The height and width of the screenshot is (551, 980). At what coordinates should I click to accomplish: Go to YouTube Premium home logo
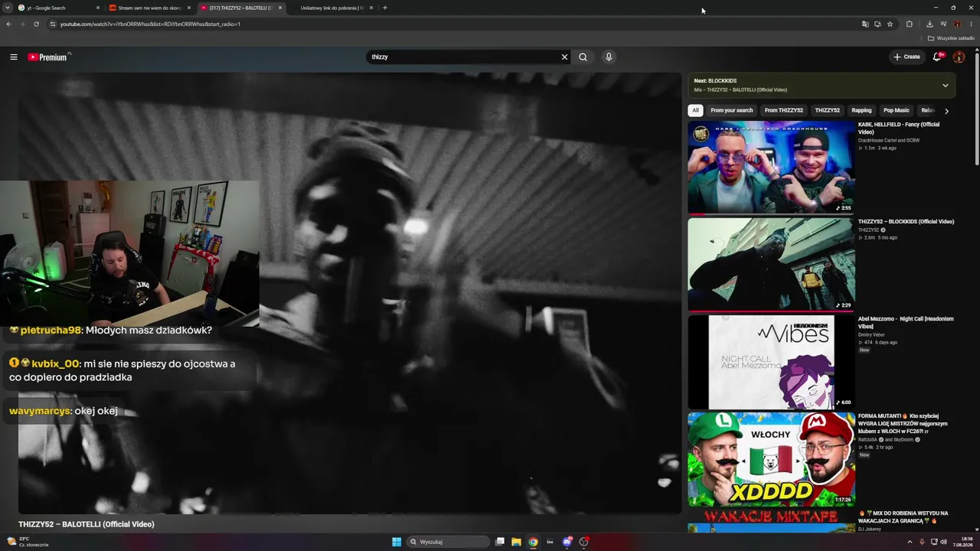[x=48, y=57]
